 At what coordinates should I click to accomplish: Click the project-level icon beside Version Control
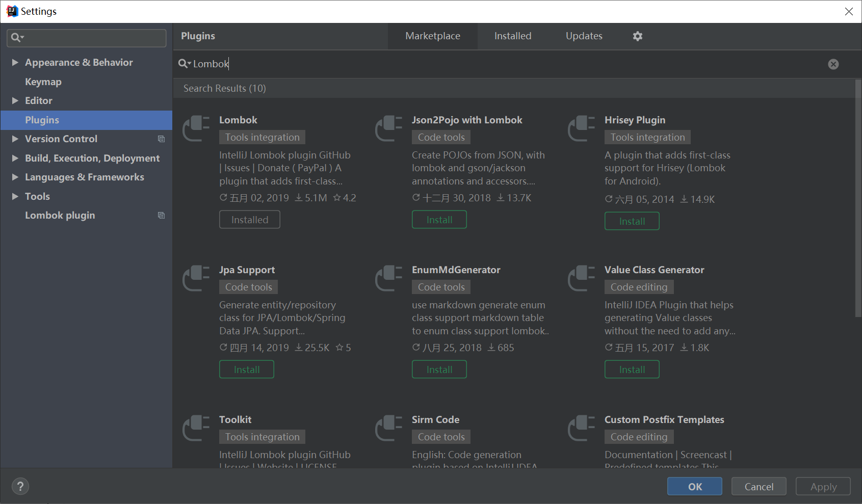(161, 139)
